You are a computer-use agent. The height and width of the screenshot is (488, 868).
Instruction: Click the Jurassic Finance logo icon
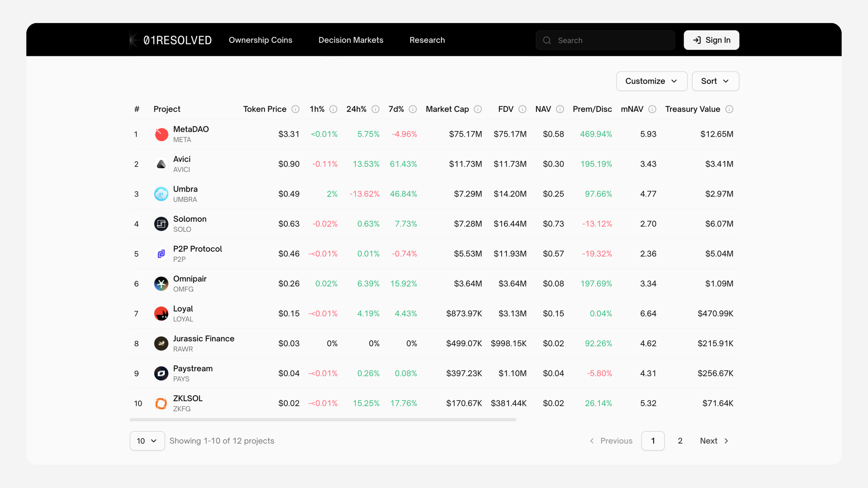[x=161, y=344]
